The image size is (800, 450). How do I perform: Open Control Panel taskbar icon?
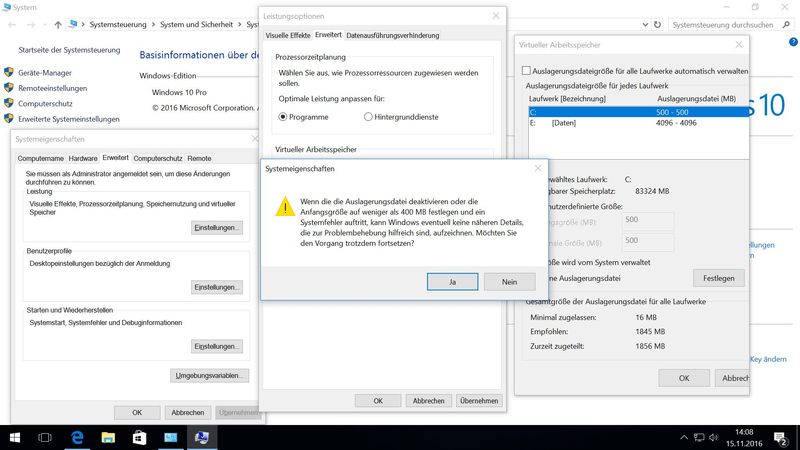click(x=170, y=438)
